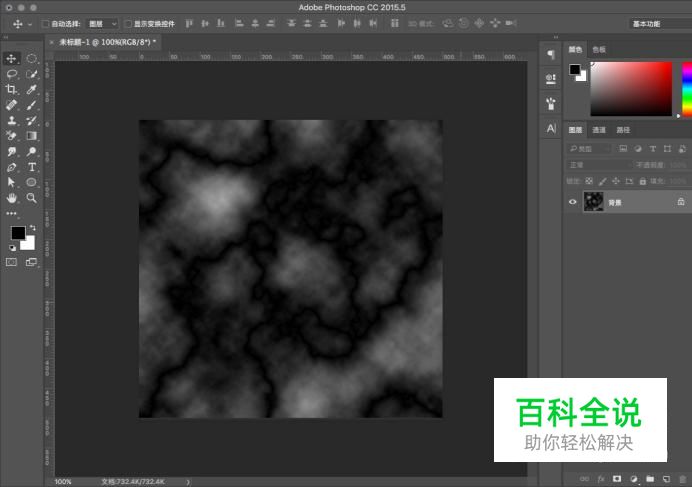This screenshot has height=487, width=692.
Task: Select the Clone Stamp tool
Action: [x=11, y=121]
